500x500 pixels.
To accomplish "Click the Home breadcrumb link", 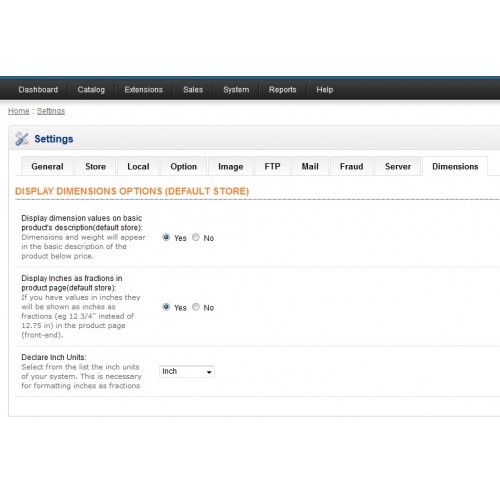I will 19,111.
